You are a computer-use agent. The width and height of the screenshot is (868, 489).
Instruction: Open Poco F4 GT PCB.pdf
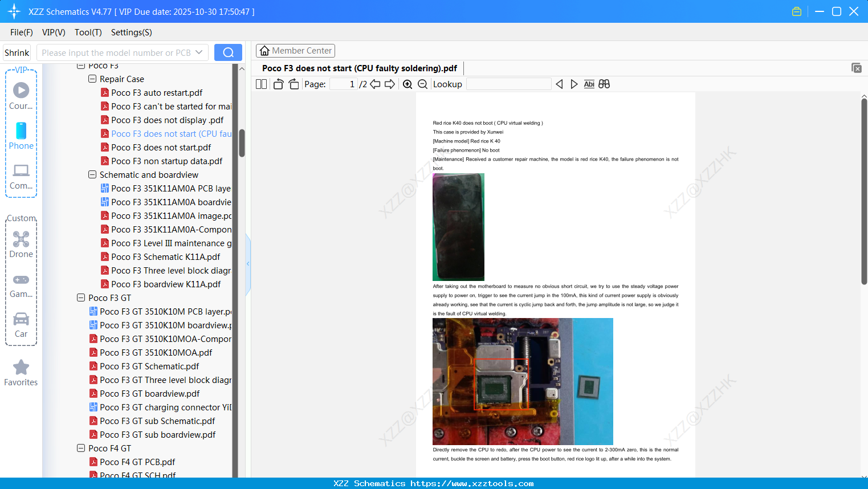point(137,462)
